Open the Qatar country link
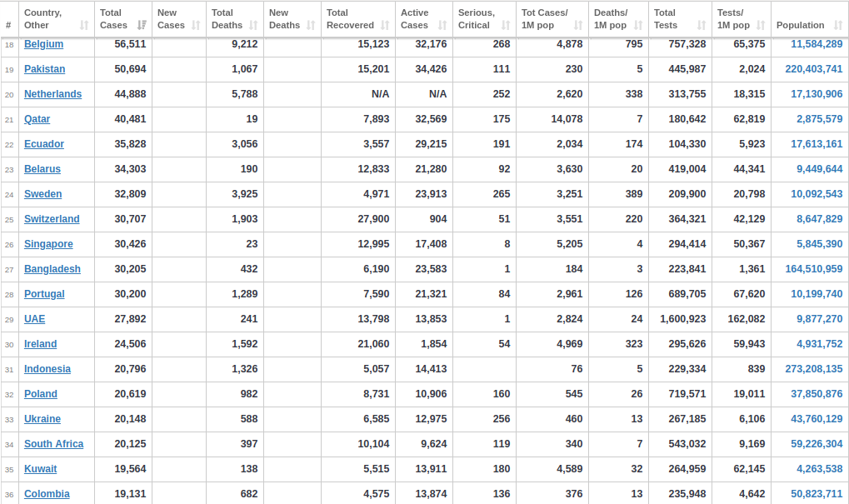This screenshot has height=504, width=849. [x=37, y=119]
